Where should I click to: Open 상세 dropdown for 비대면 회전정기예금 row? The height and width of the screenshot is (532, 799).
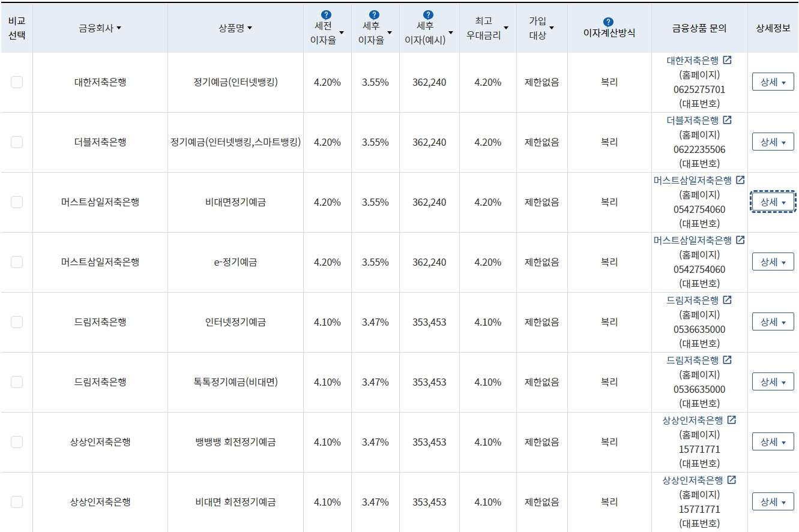(773, 502)
